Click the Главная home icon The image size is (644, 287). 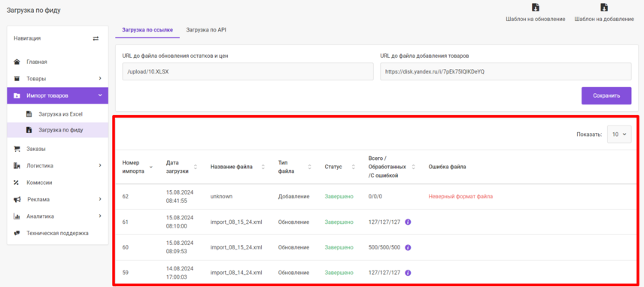17,62
